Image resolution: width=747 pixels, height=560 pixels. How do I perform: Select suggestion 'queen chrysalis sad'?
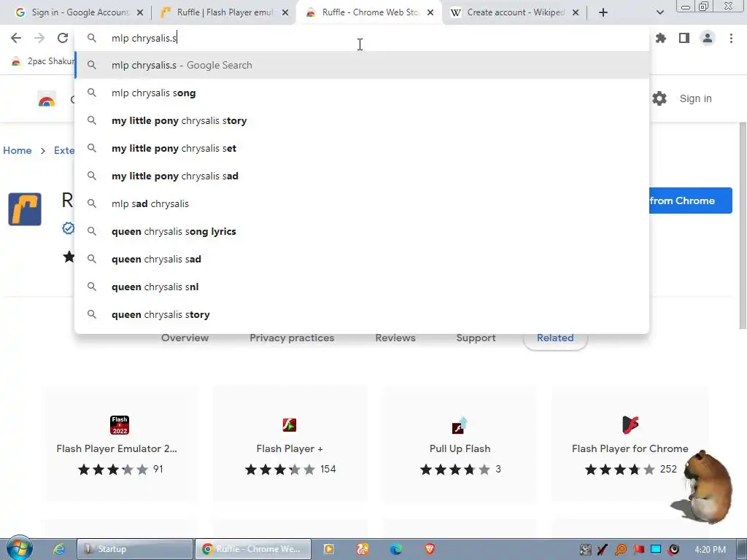(x=362, y=259)
